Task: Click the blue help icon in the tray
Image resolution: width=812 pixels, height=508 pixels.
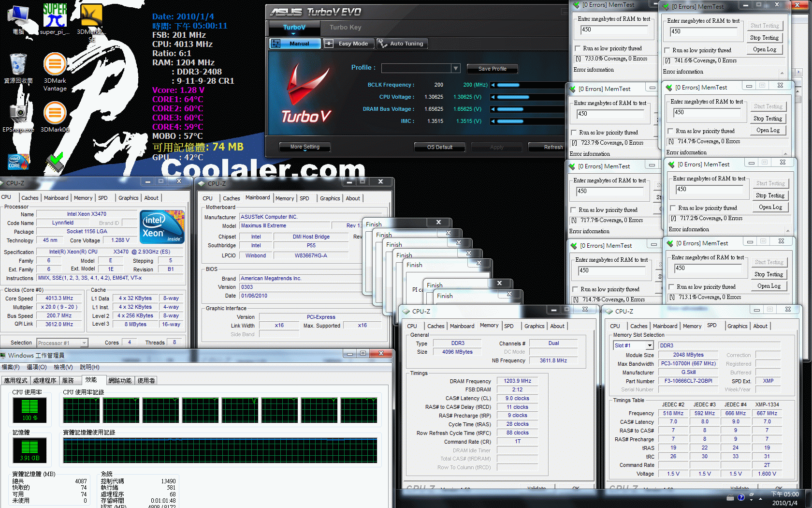Action: (741, 497)
